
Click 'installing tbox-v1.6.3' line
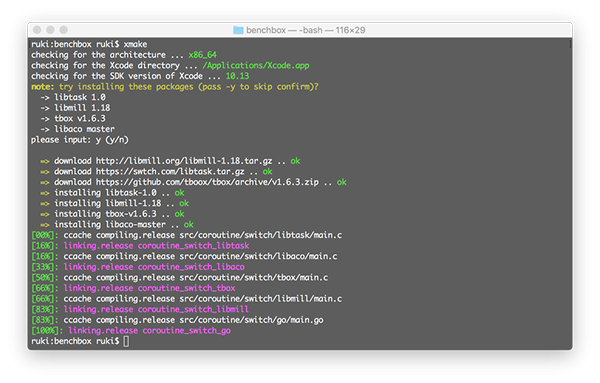point(105,214)
